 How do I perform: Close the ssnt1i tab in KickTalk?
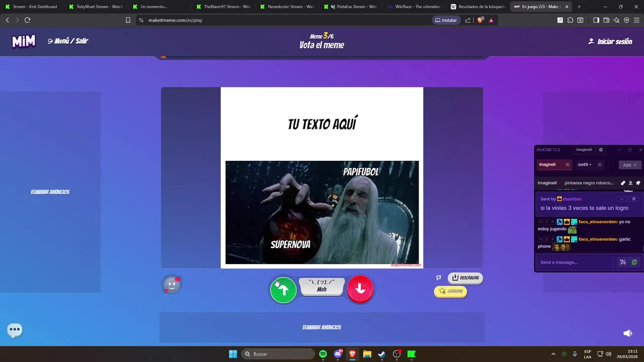click(x=599, y=165)
